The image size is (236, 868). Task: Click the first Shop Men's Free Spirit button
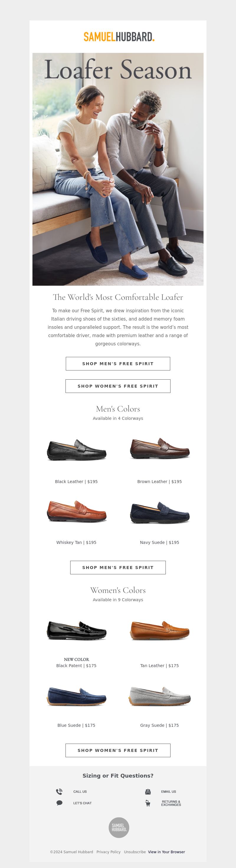(118, 364)
